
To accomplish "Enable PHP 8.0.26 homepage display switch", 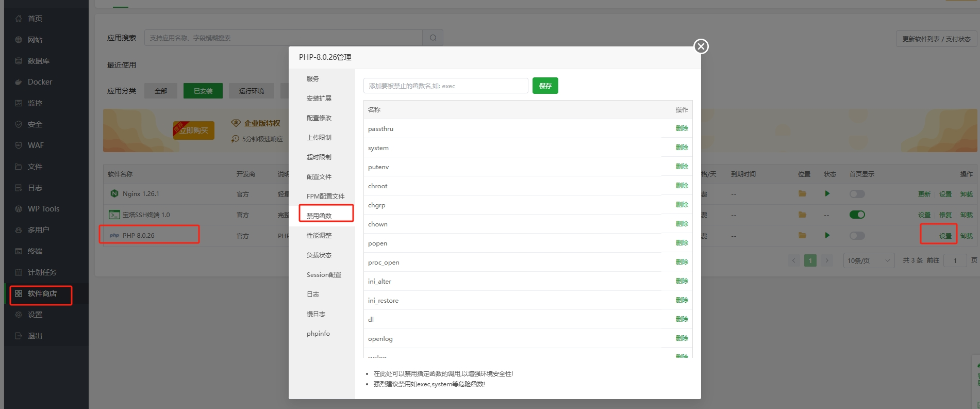I will coord(857,236).
